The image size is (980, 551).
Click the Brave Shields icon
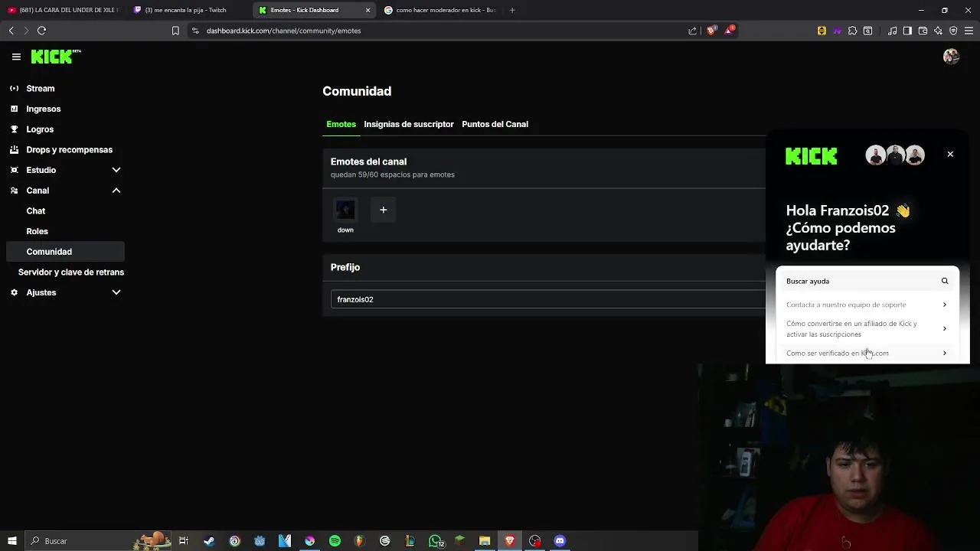[x=711, y=31]
